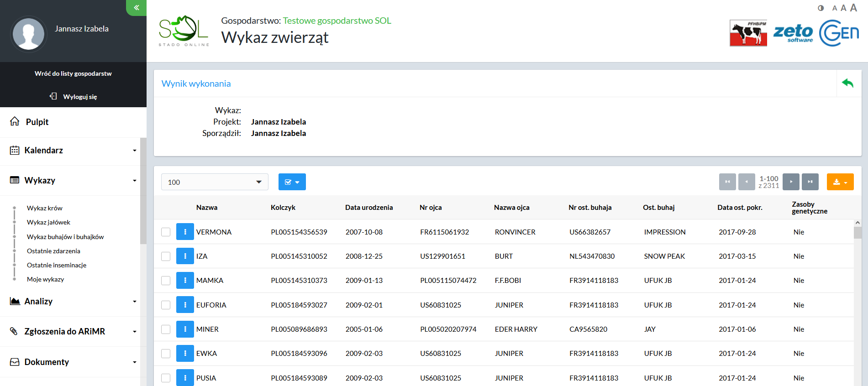Open Pulpit from sidebar menu
Image resolution: width=868 pixels, height=386 pixels.
[x=37, y=122]
